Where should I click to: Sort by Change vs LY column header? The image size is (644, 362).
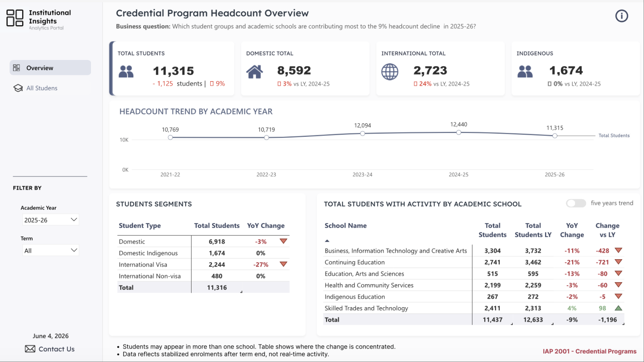(x=607, y=230)
